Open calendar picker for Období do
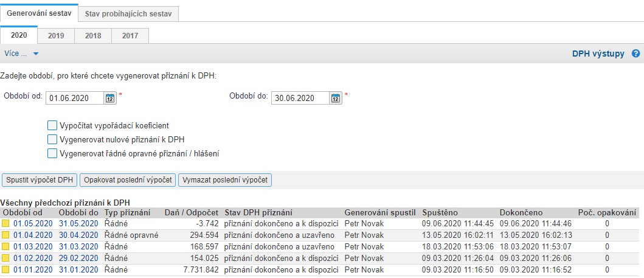Viewport: 644px width, 278px height. tap(336, 98)
